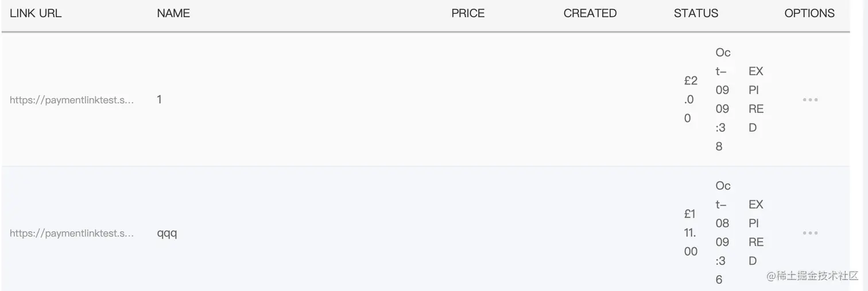The width and height of the screenshot is (868, 291).
Task: Open options menu for link named 1
Action: 810,100
